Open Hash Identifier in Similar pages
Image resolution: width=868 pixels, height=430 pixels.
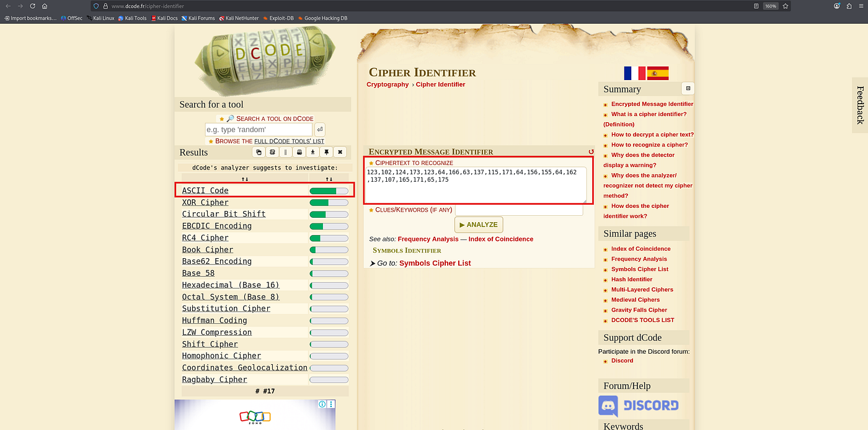click(x=632, y=279)
